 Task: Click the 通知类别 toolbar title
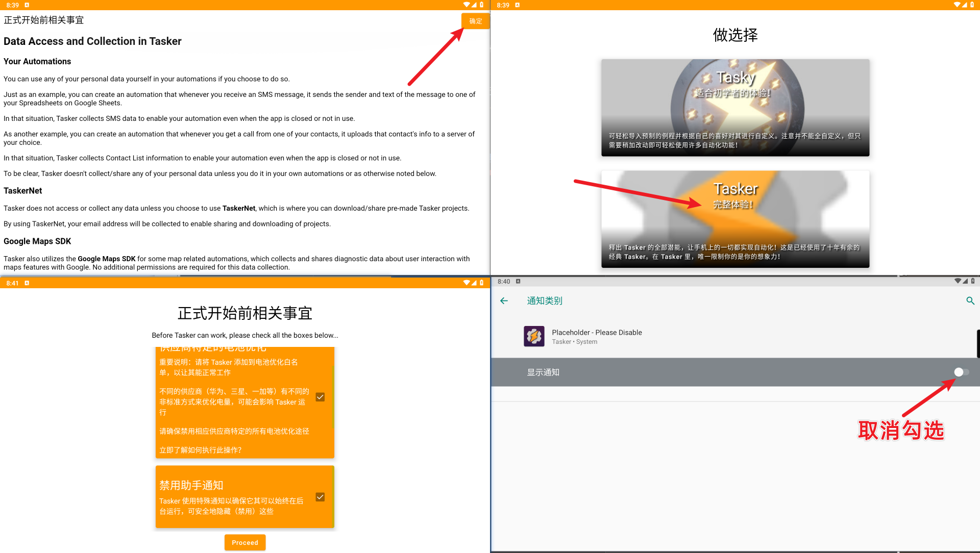[545, 301]
